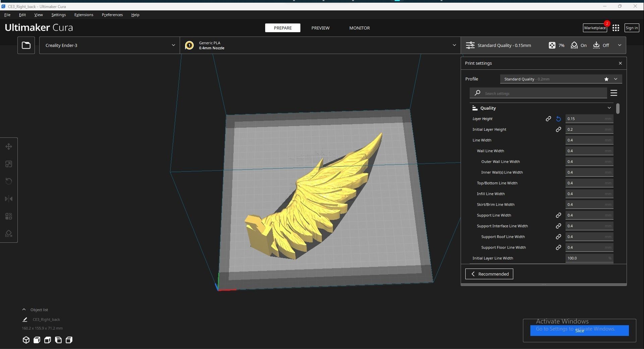This screenshot has height=349, width=644.
Task: Click link icon next to Layer Height
Action: pos(548,119)
